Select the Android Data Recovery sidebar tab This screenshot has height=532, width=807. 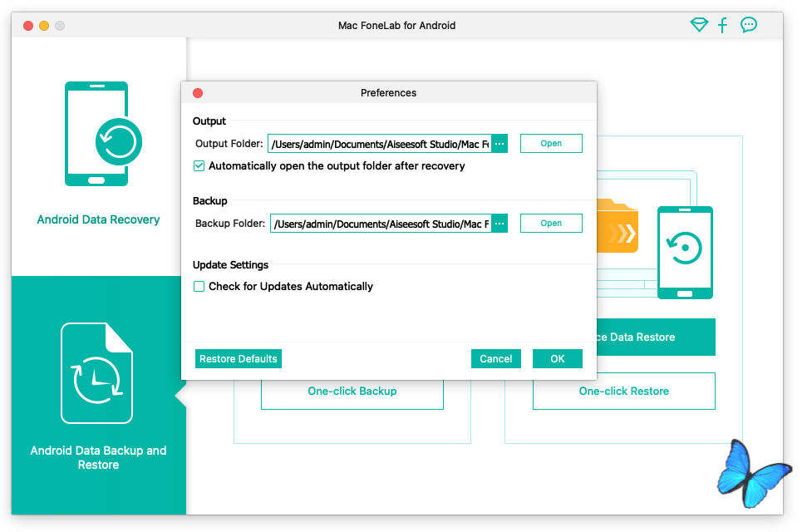pos(98,219)
